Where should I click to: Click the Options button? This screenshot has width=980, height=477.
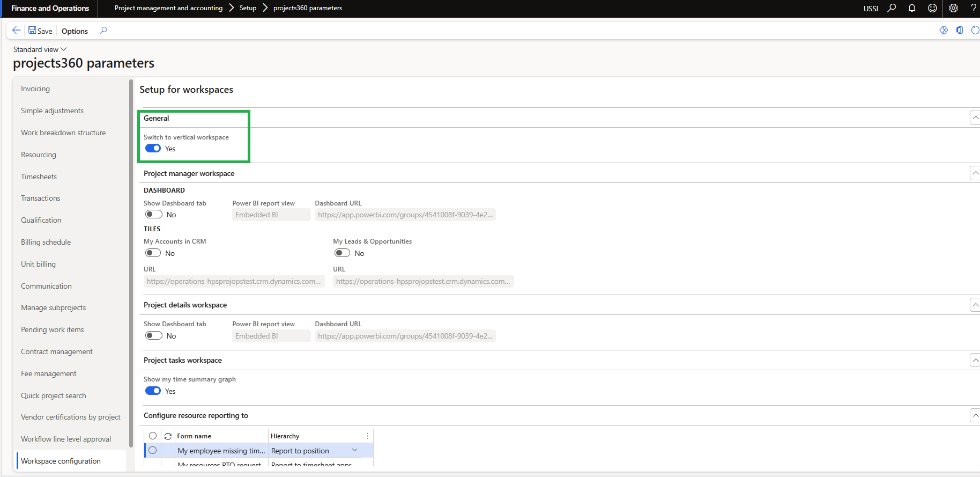[x=75, y=31]
